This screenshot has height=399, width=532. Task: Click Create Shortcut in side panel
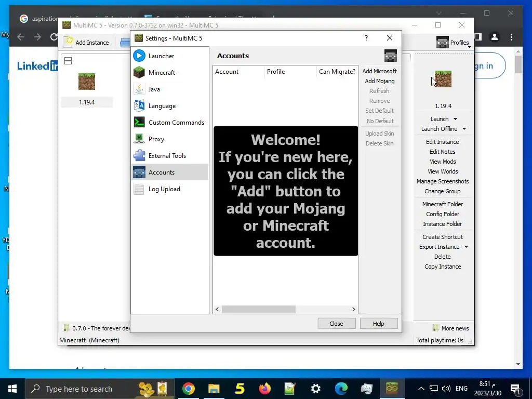click(x=443, y=237)
